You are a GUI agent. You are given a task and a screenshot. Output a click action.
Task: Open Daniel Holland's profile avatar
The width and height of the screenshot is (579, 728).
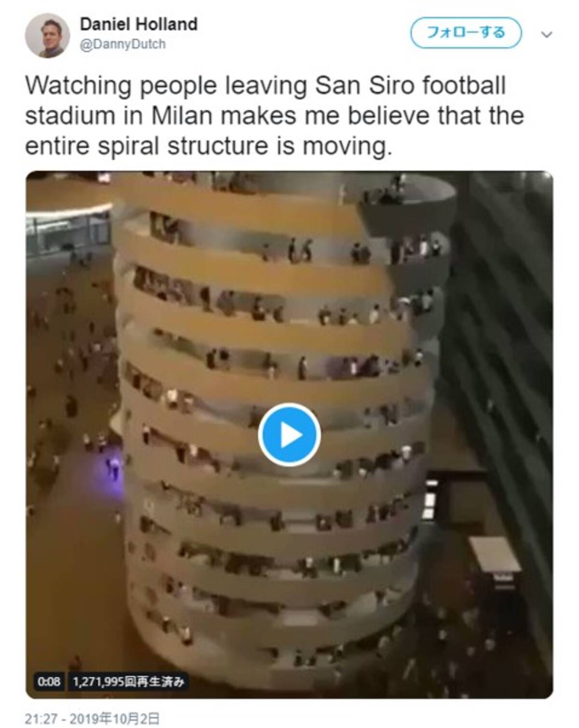click(x=47, y=35)
